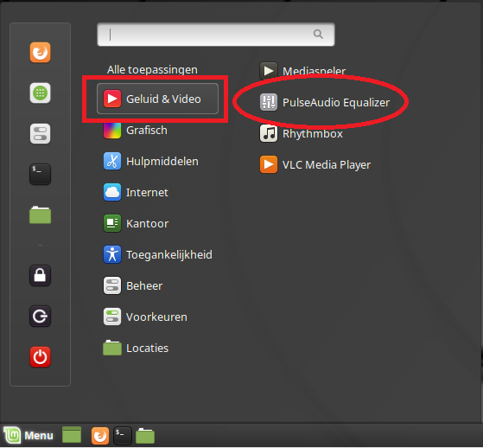Select Geluid & Video category

tap(157, 99)
